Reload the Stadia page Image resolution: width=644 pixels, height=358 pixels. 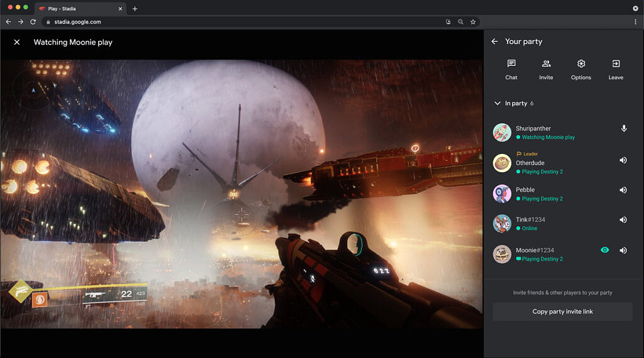click(33, 22)
